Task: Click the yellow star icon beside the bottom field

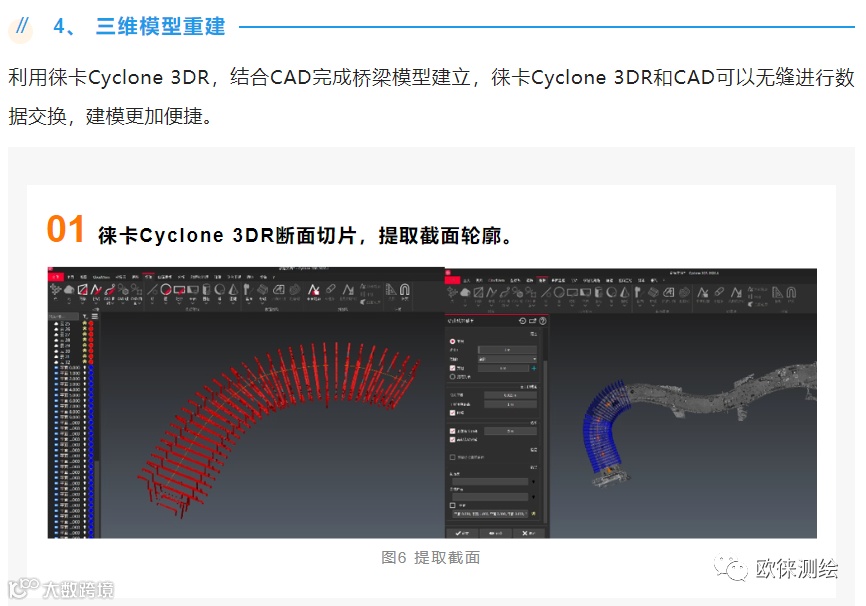Action: pyautogui.click(x=534, y=514)
